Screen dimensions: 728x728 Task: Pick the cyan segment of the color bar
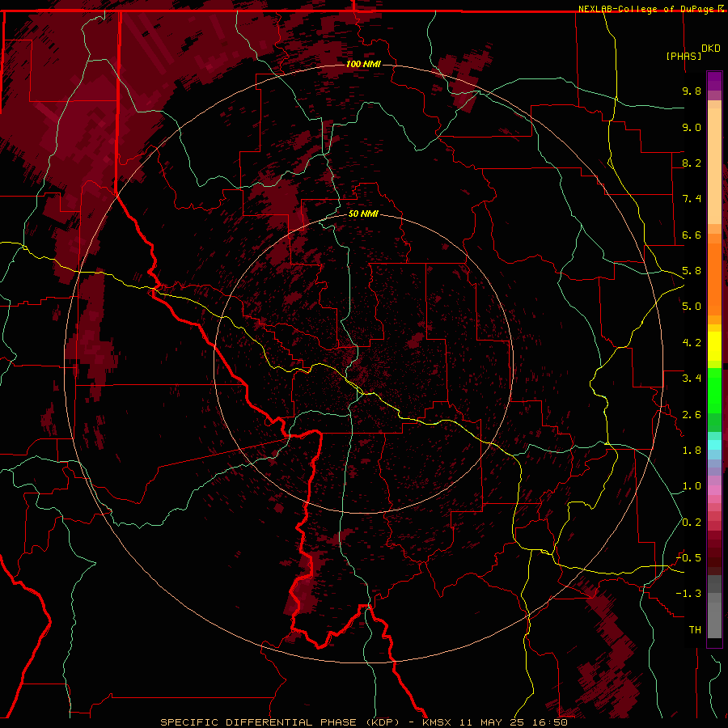714,444
